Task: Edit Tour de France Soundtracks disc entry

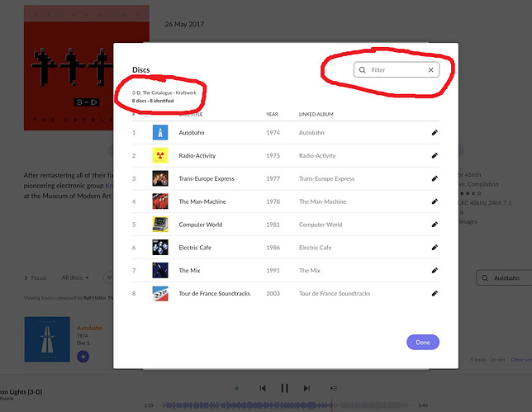Action: pyautogui.click(x=435, y=293)
